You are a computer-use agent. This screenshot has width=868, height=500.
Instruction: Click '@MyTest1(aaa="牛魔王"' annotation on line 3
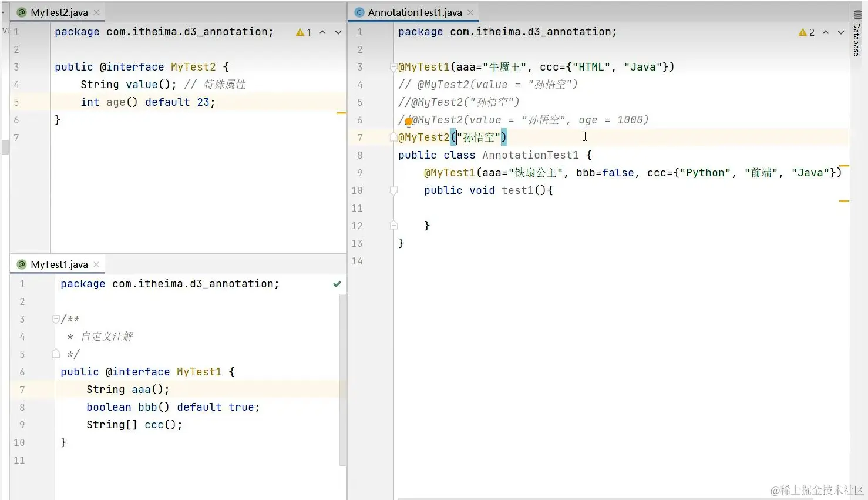[x=463, y=67]
